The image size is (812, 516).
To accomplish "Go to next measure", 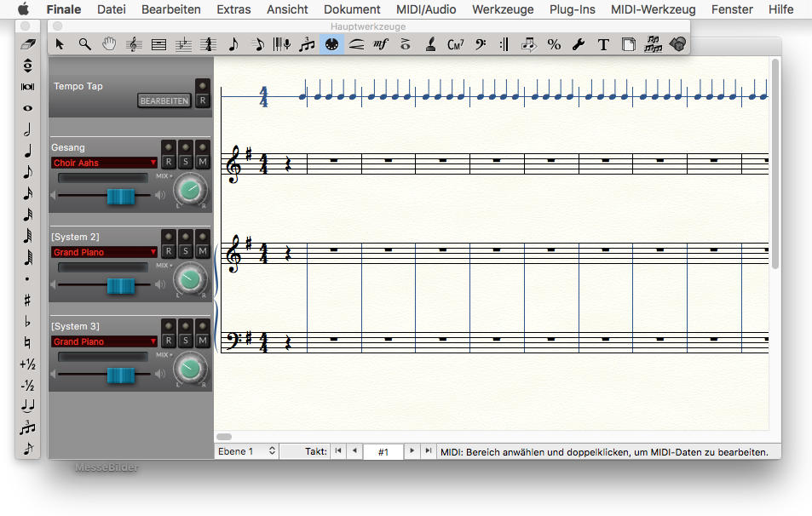I will tap(412, 450).
